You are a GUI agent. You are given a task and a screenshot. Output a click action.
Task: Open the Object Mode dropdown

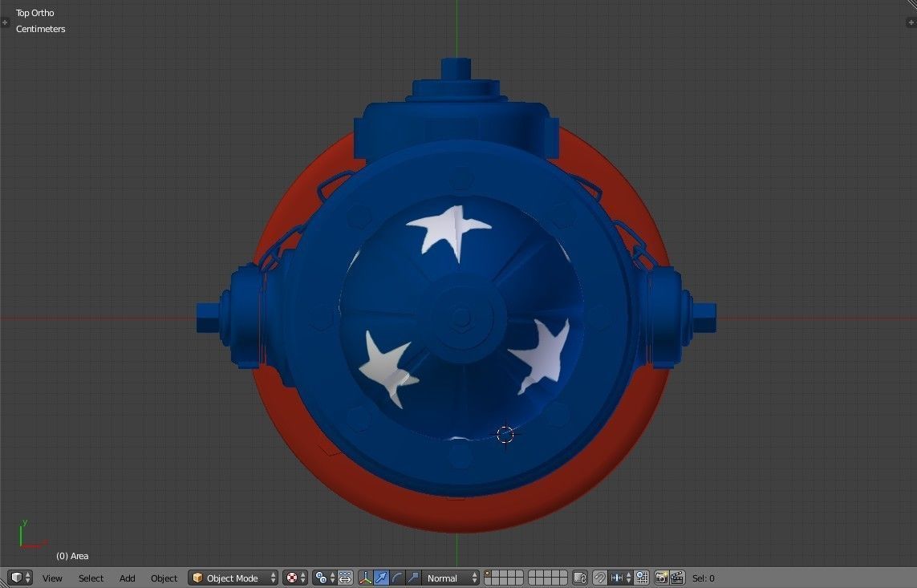233,578
